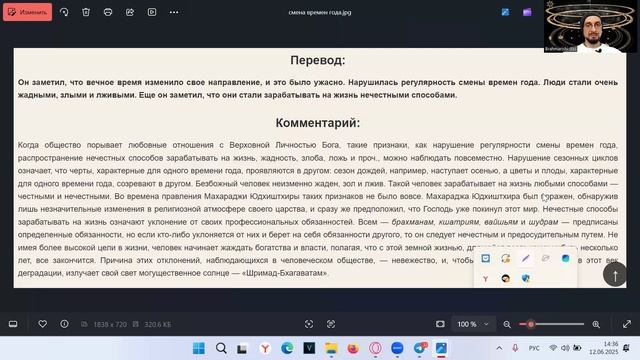
Task: Open the dark V app on the taskbar
Action: [309, 348]
